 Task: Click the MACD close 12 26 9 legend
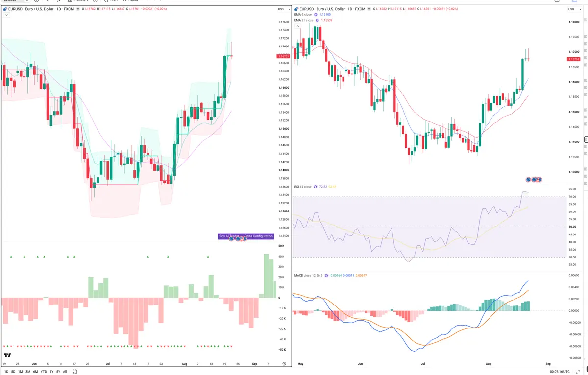click(x=308, y=275)
